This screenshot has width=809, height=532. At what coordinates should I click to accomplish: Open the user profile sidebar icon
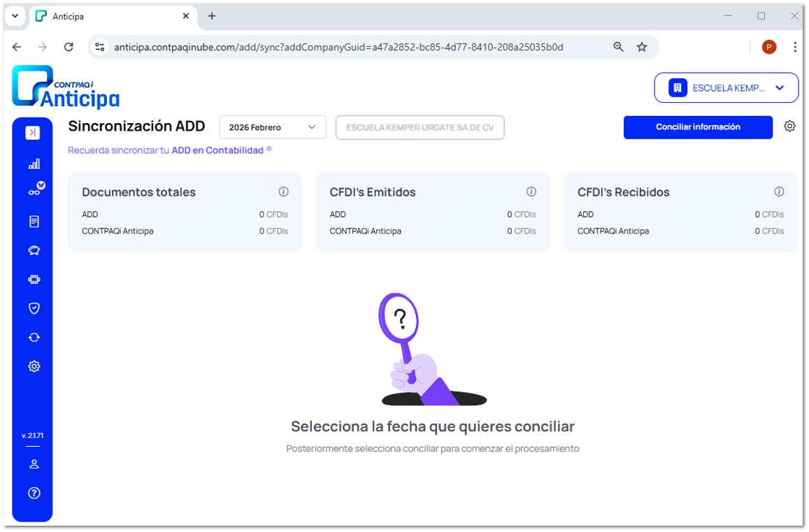coord(34,464)
